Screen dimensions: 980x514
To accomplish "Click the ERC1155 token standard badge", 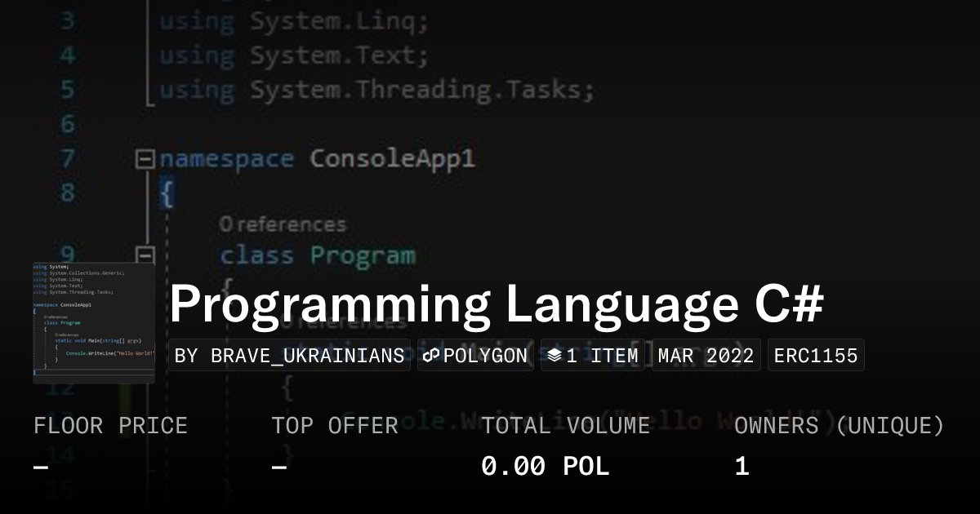I will pos(815,355).
